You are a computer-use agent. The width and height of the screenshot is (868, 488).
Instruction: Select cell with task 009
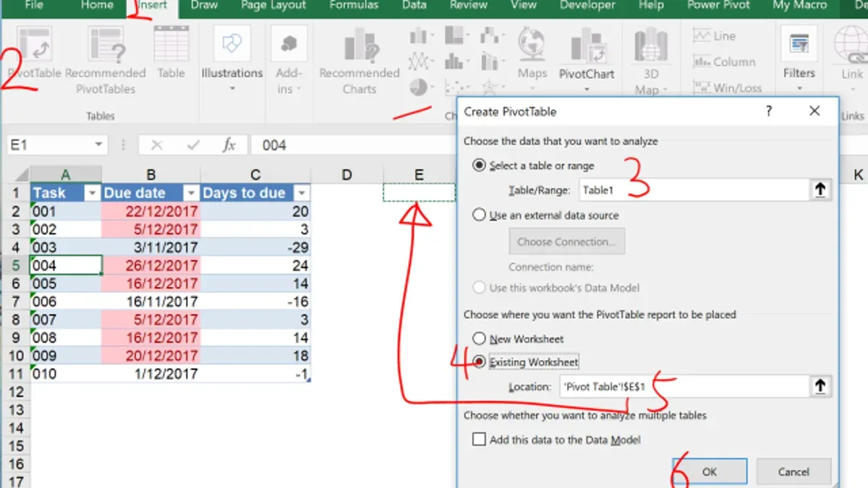coord(66,356)
